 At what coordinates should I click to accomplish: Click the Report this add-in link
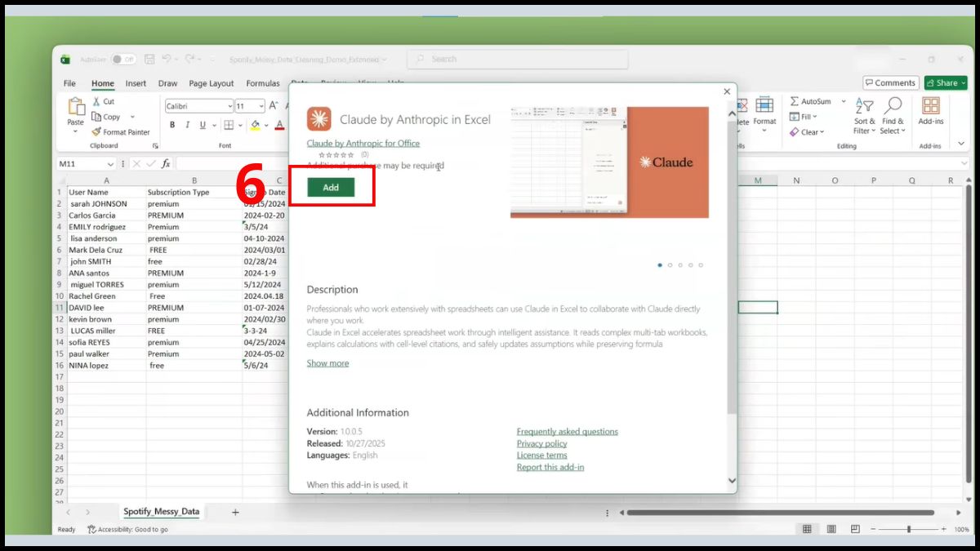(x=550, y=467)
